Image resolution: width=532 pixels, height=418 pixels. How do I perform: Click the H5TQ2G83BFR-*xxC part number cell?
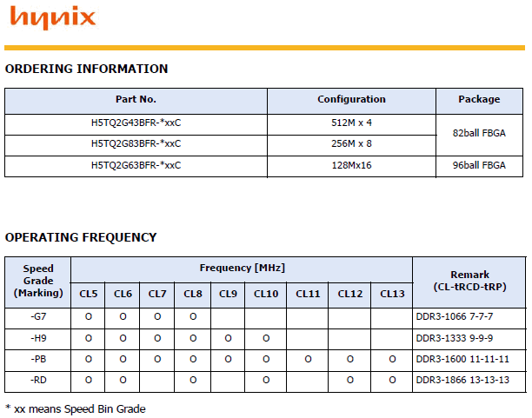point(136,143)
